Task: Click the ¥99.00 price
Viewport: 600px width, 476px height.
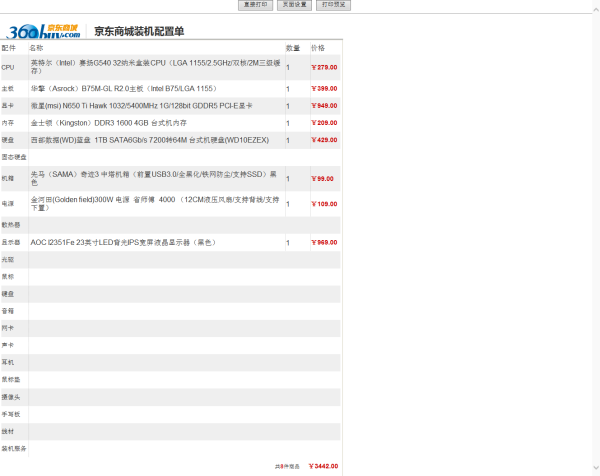Action: click(x=323, y=179)
